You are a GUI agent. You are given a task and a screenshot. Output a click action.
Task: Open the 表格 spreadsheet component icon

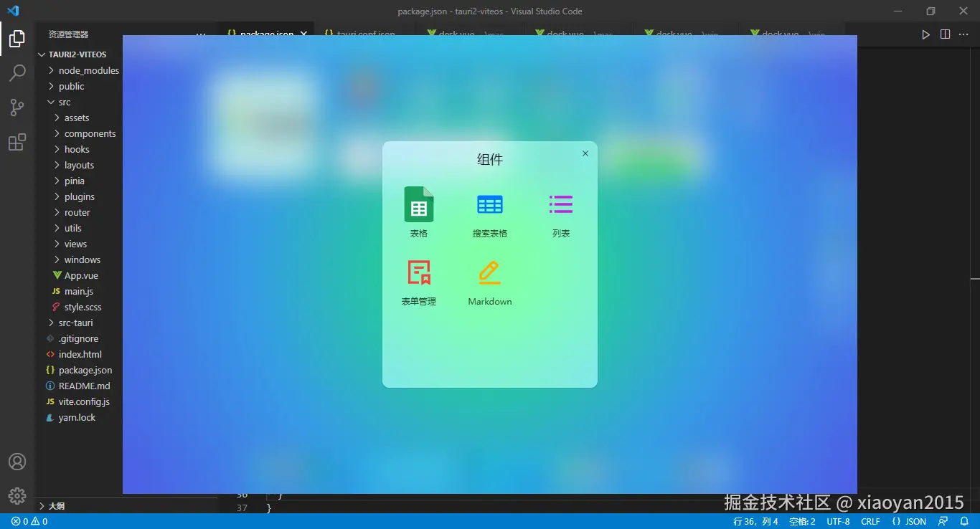(x=419, y=204)
